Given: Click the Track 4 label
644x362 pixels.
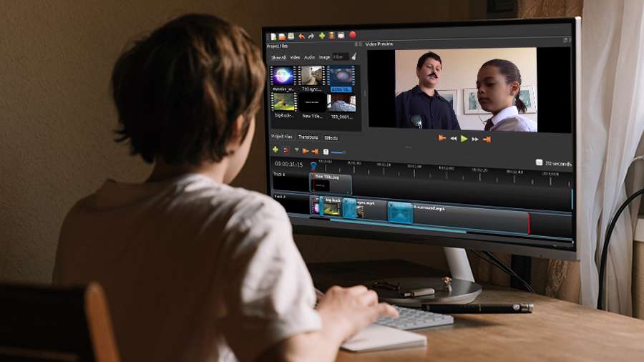Looking at the screenshot, I should pyautogui.click(x=279, y=174).
